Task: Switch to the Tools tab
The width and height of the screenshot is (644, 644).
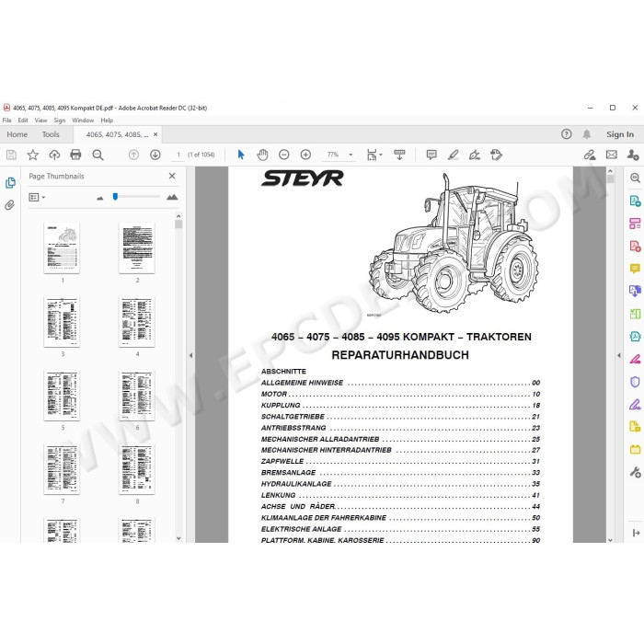Action: click(51, 134)
